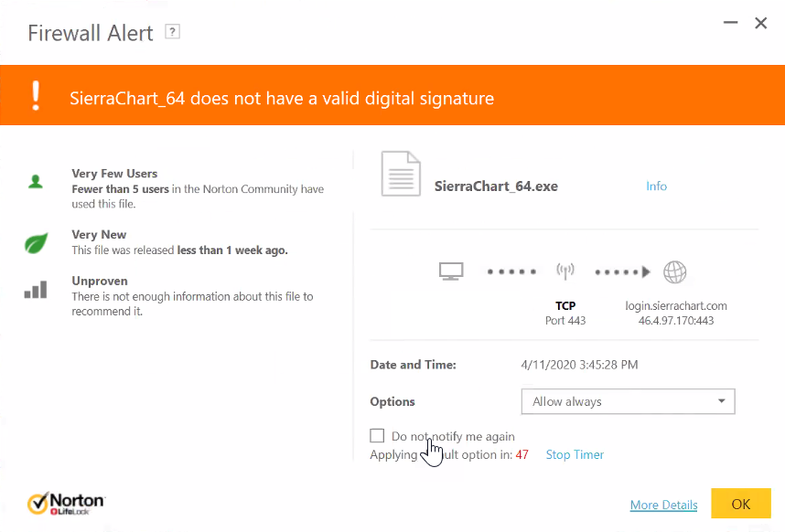Click the Date and Time label
The height and width of the screenshot is (532, 785).
click(413, 365)
